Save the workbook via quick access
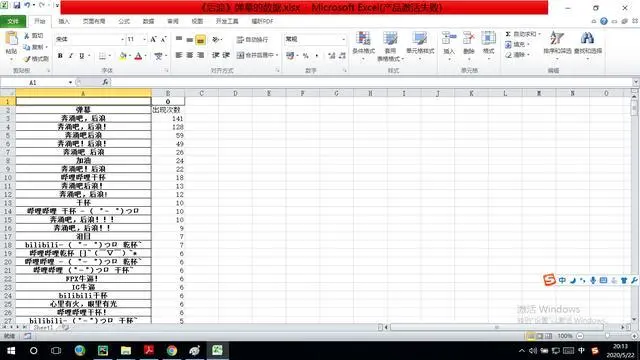 coord(17,6)
